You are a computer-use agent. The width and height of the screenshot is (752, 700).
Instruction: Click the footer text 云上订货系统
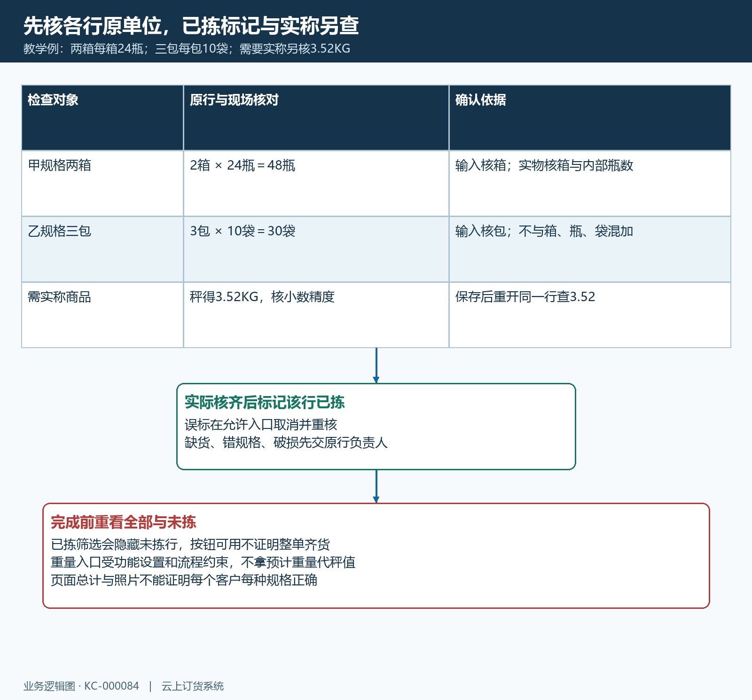193,686
